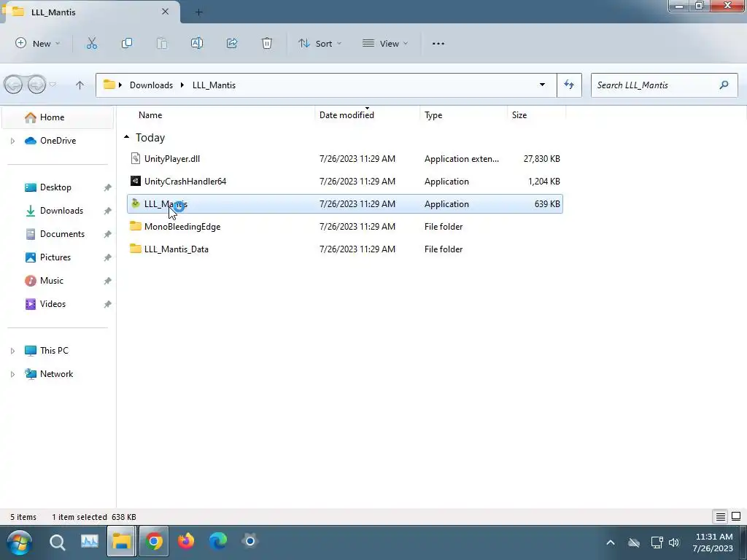The width and height of the screenshot is (747, 560).
Task: Select the UnityCrashHandler64 application
Action: coord(345,182)
